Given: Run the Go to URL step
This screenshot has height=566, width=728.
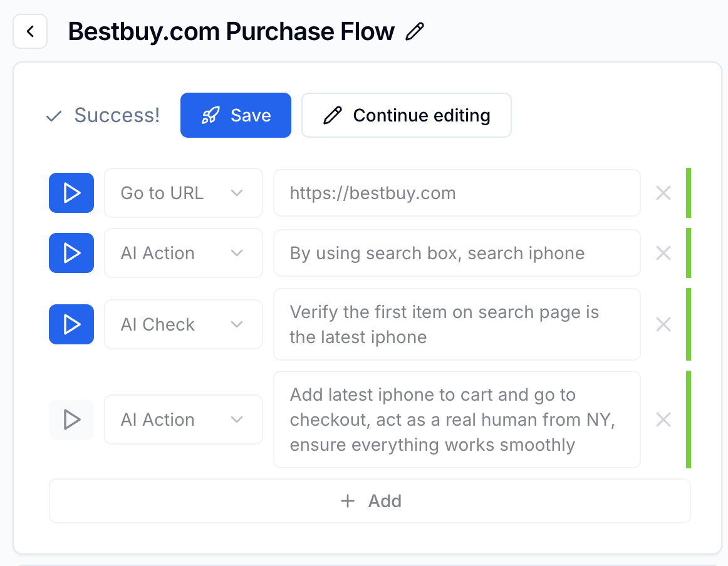Looking at the screenshot, I should click(x=71, y=193).
